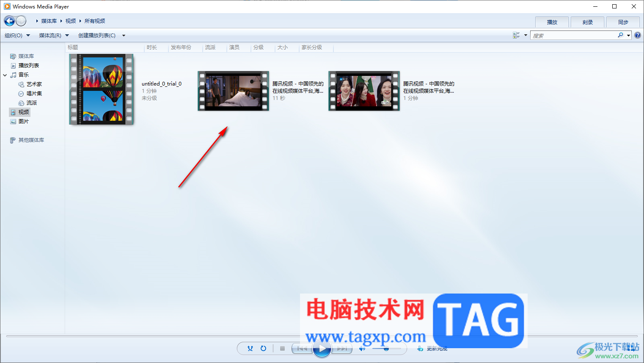Screen dimensions: 644x363
Task: Open the search options dropdown arrow
Action: (x=629, y=36)
